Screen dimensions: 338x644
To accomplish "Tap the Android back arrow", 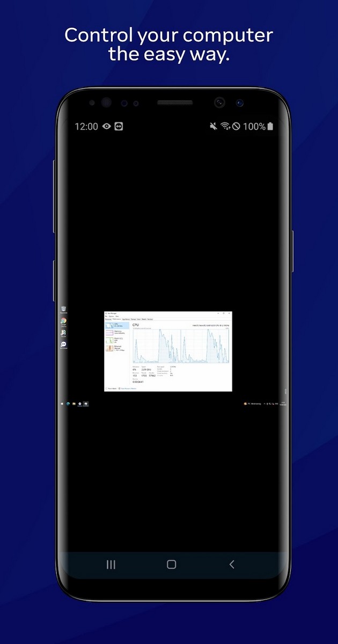I will [x=232, y=564].
